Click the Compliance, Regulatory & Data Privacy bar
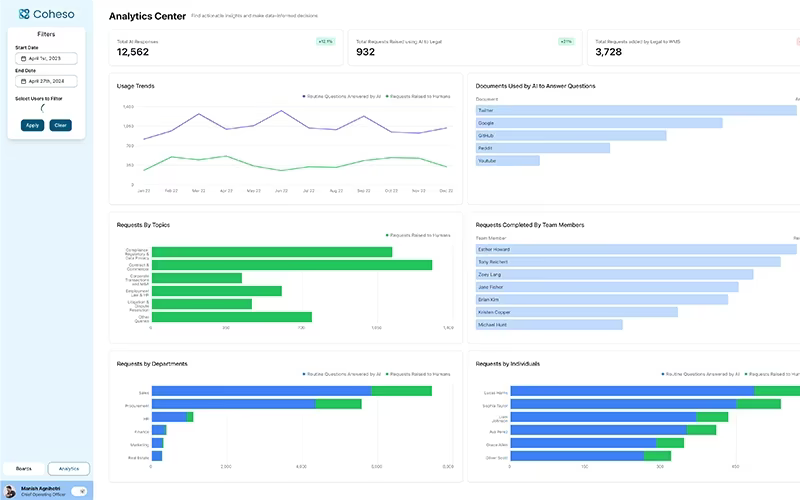This screenshot has height=500, width=800. click(x=272, y=252)
